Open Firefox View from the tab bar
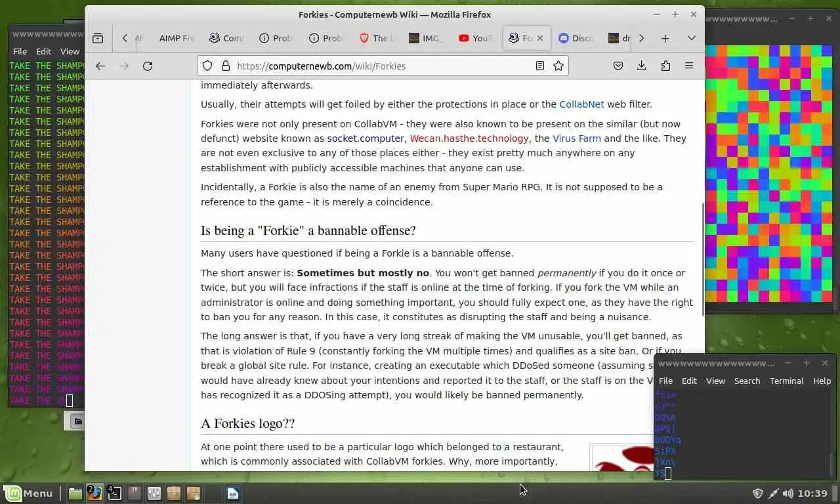 tap(98, 38)
